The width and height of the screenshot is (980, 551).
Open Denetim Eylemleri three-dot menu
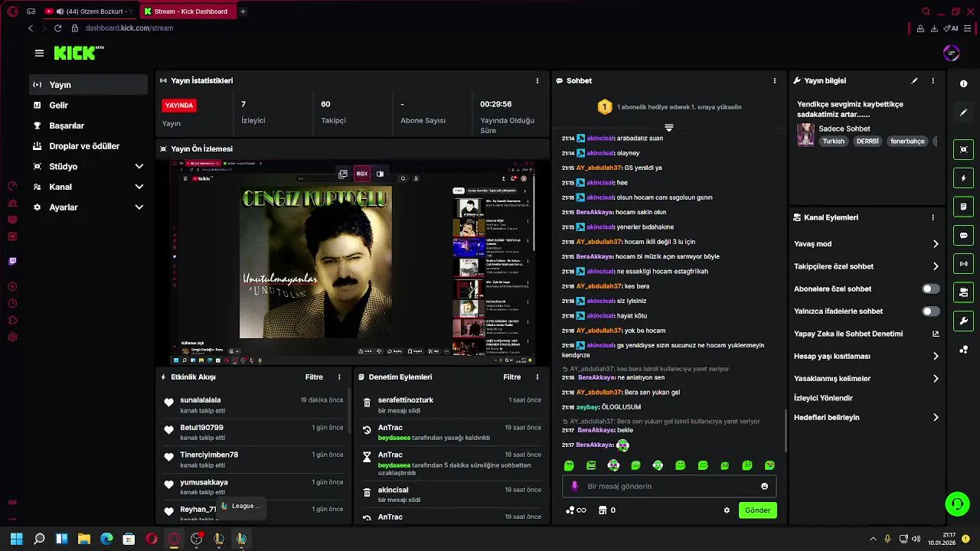tap(537, 377)
